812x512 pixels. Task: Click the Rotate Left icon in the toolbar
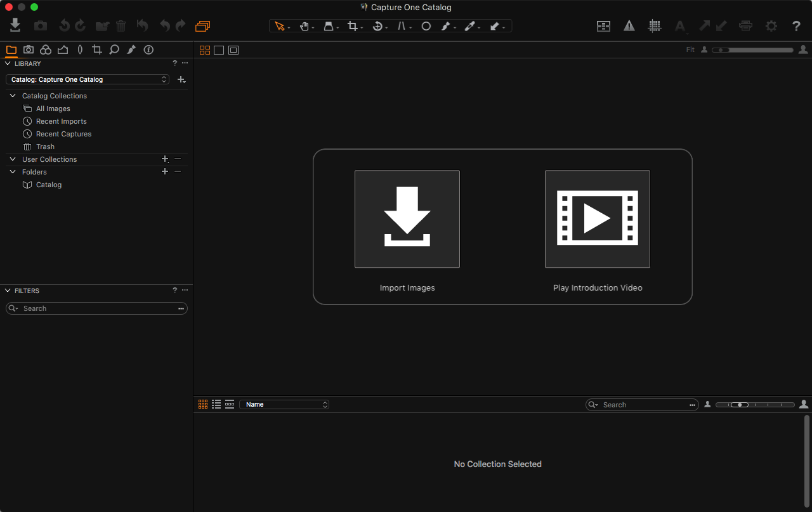64,26
